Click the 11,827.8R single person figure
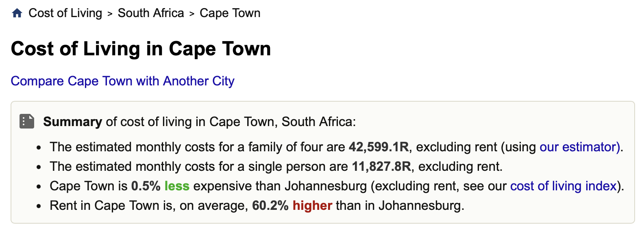The image size is (644, 231). (381, 166)
